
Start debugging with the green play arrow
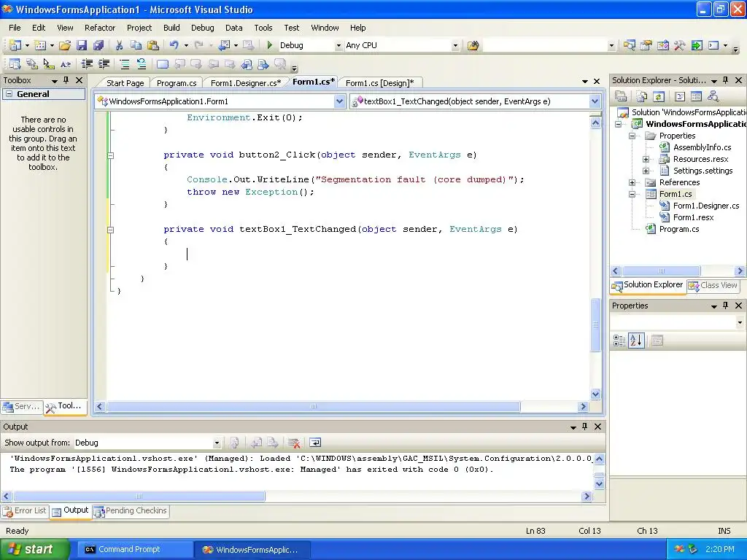click(270, 45)
